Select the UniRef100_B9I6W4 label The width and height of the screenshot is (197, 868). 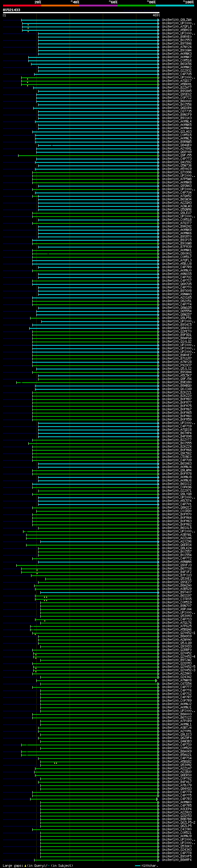(x=177, y=50)
